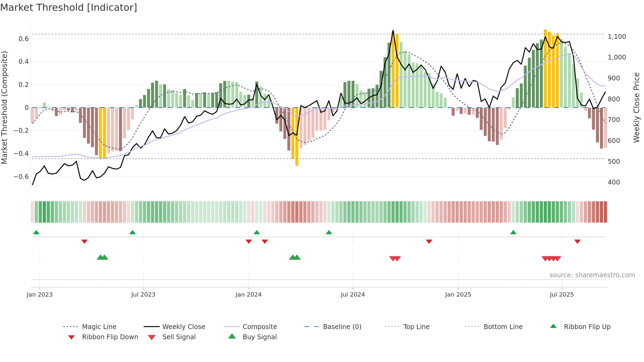Click the chart title Market Threshold [Indicator]
This screenshot has width=644, height=362.
point(69,8)
